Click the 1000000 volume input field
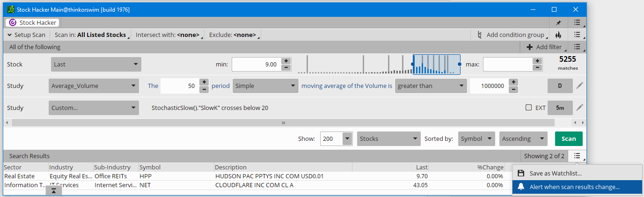 tap(489, 86)
